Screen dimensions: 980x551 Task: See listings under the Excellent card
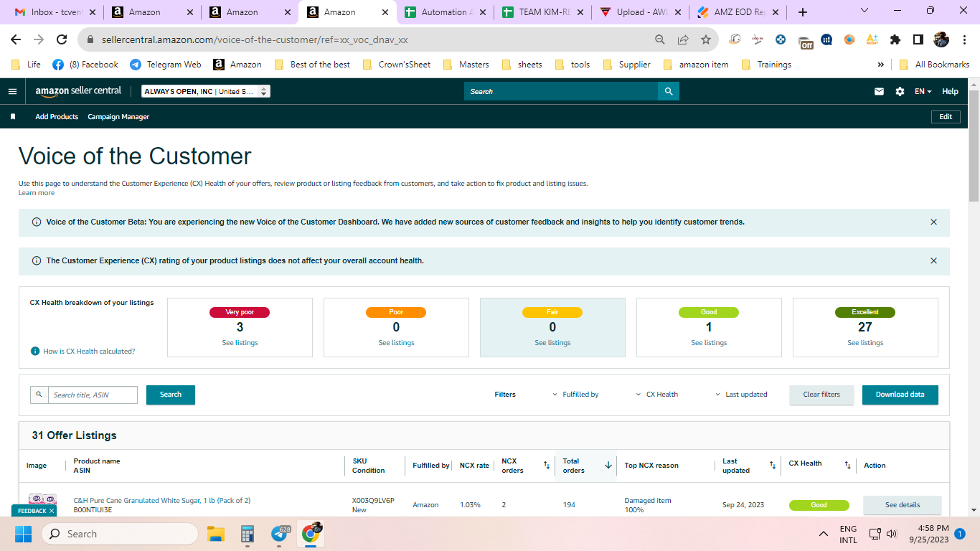click(x=865, y=343)
